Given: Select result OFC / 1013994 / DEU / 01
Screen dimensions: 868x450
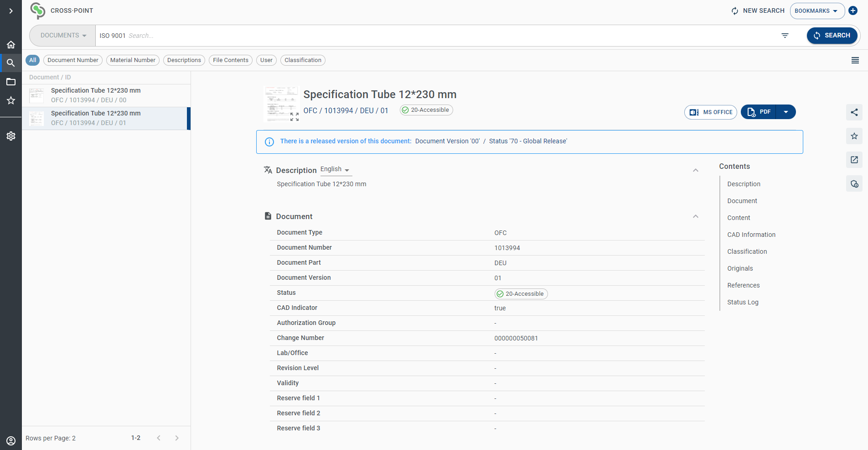Looking at the screenshot, I should [106, 118].
